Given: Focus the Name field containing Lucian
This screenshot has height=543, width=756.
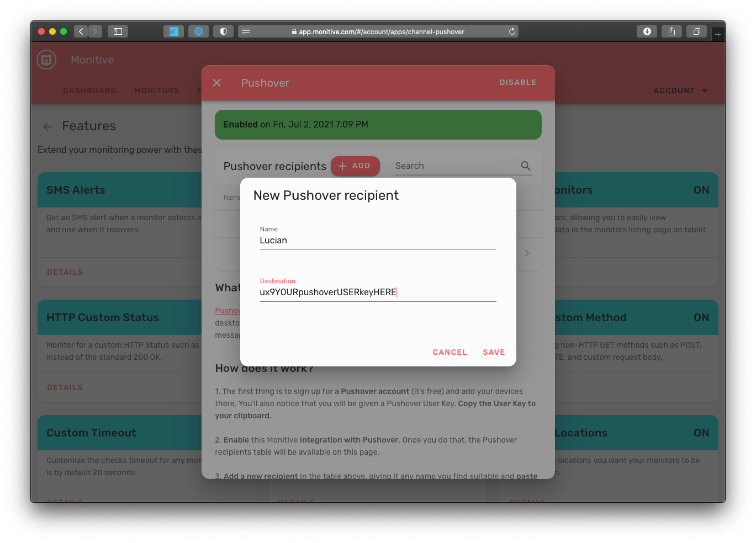Looking at the screenshot, I should click(378, 241).
